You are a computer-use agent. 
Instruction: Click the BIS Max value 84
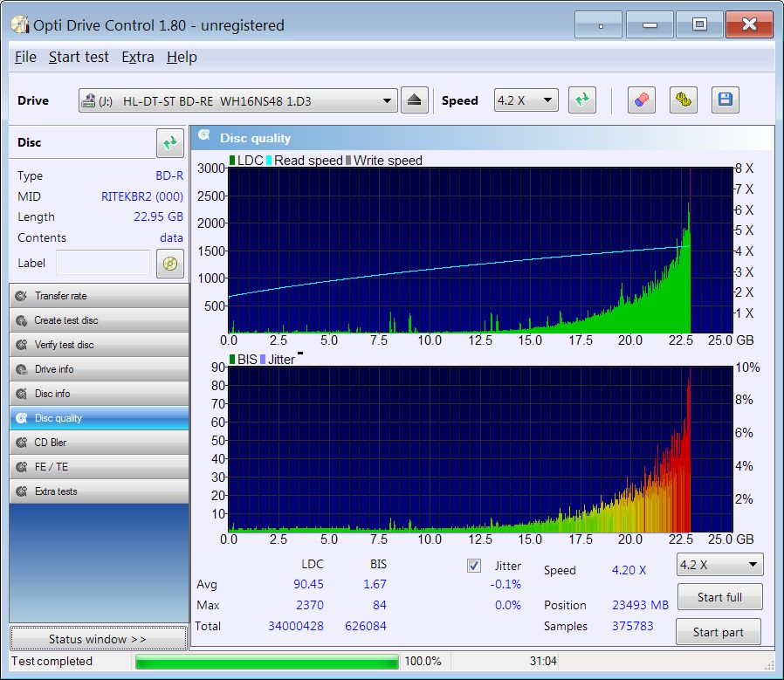[x=380, y=605]
